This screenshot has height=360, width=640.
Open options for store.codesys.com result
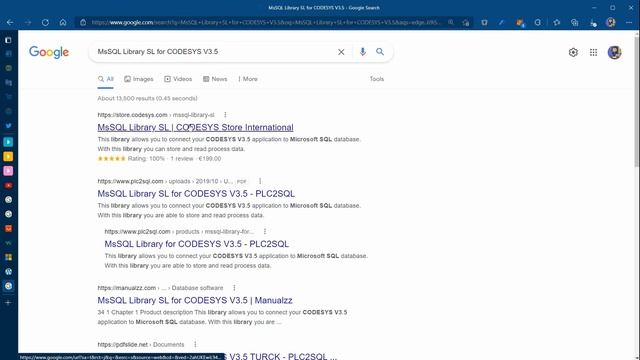click(225, 115)
